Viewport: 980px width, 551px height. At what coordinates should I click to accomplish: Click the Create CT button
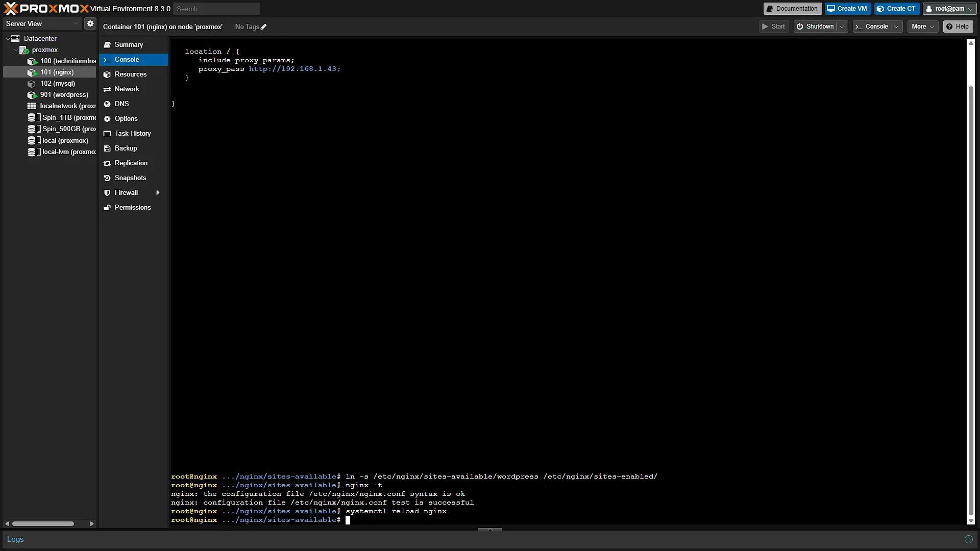click(x=897, y=9)
